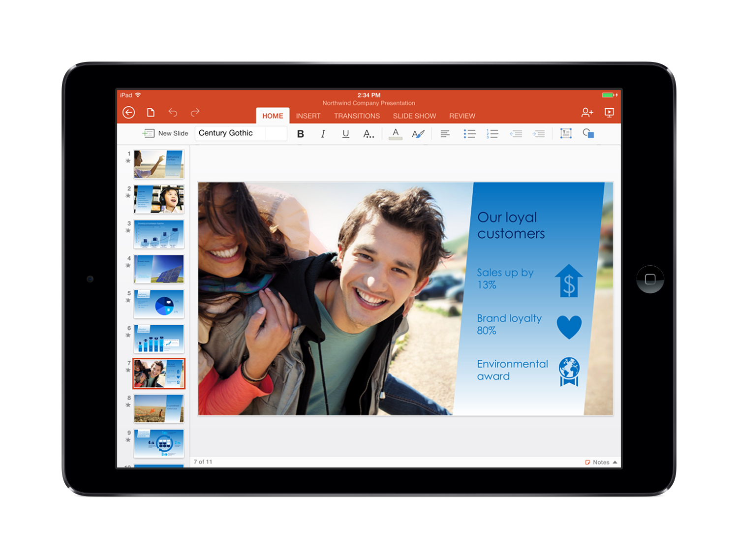Screen dimensions: 738x560
Task: Apply a numbered list
Action: [492, 133]
